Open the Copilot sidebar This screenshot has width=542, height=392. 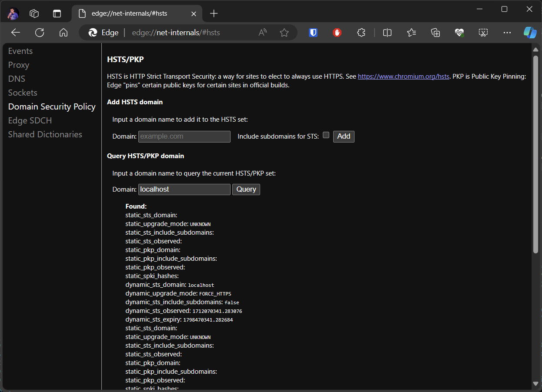pyautogui.click(x=530, y=32)
